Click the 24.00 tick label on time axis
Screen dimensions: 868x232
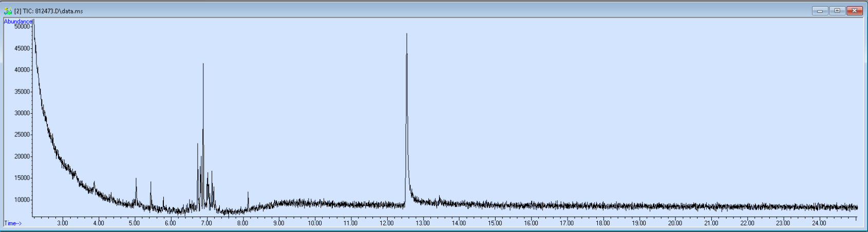click(x=819, y=223)
